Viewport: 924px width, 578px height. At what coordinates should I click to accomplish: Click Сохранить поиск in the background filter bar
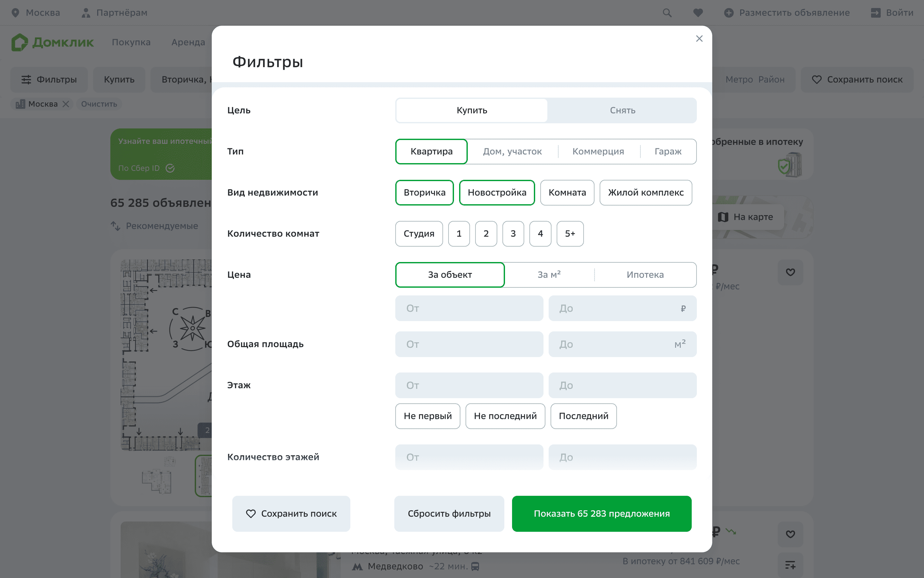(857, 80)
